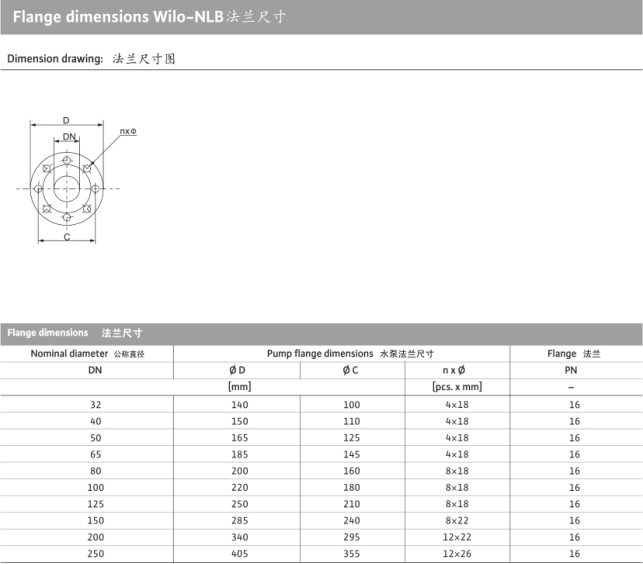Select nominal diameter value 65
This screenshot has height=564, width=643.
click(96, 454)
